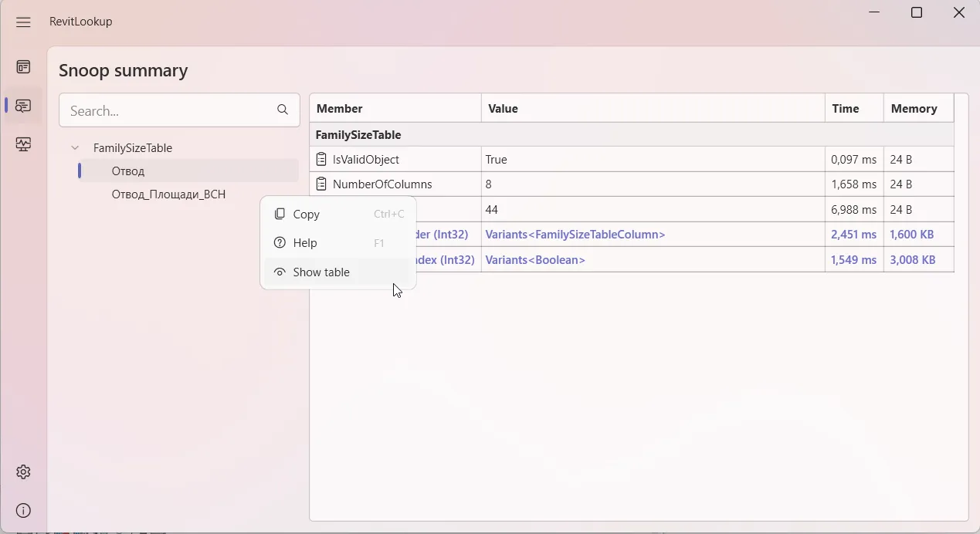The height and width of the screenshot is (534, 980).
Task: Click the clipboard icon beside IsValidObject
Action: [321, 160]
